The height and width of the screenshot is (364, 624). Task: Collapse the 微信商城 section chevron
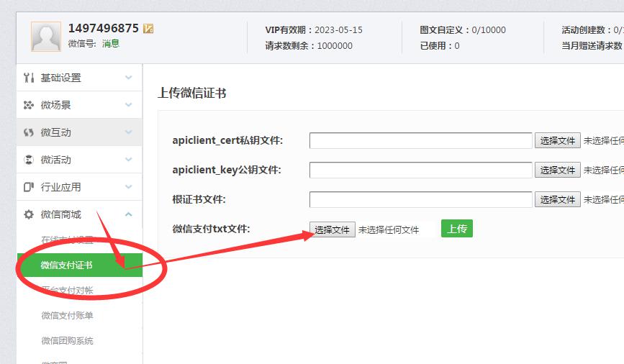coord(129,214)
